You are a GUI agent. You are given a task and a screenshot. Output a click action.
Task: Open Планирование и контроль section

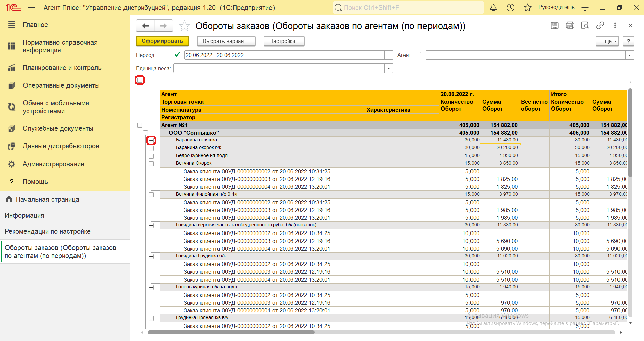pos(62,68)
